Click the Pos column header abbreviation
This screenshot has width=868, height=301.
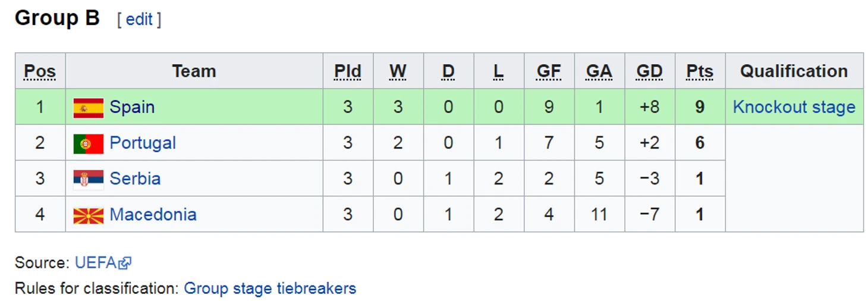click(x=40, y=71)
